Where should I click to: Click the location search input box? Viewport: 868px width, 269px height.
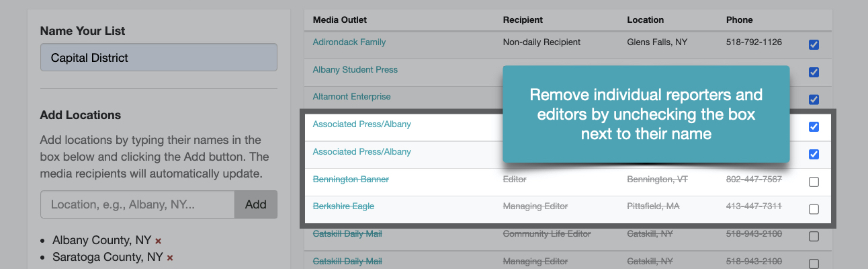click(x=138, y=204)
